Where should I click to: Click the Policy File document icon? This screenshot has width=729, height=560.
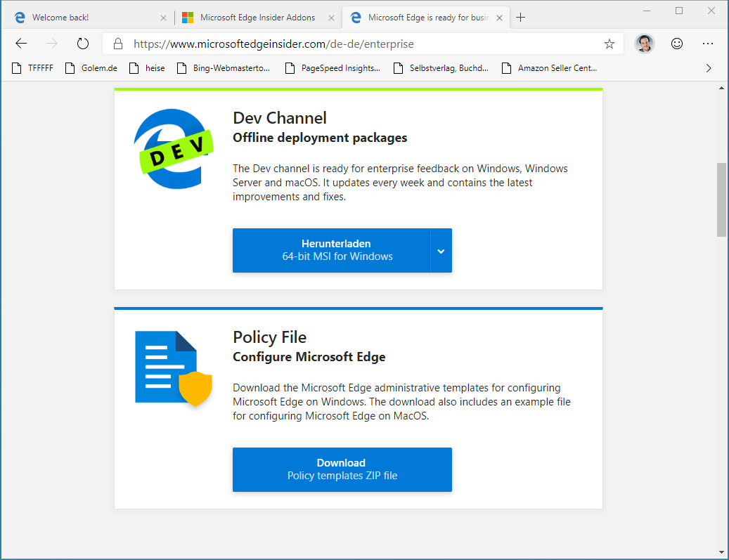(x=173, y=368)
